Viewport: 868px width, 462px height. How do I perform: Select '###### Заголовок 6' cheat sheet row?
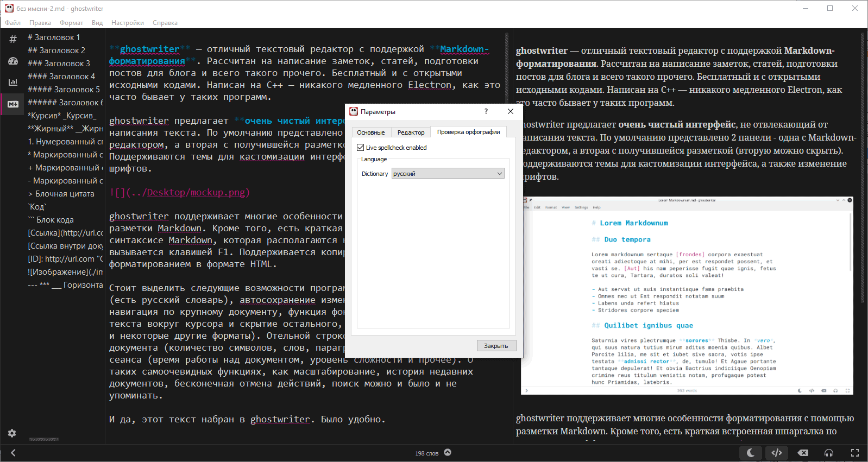tap(65, 103)
